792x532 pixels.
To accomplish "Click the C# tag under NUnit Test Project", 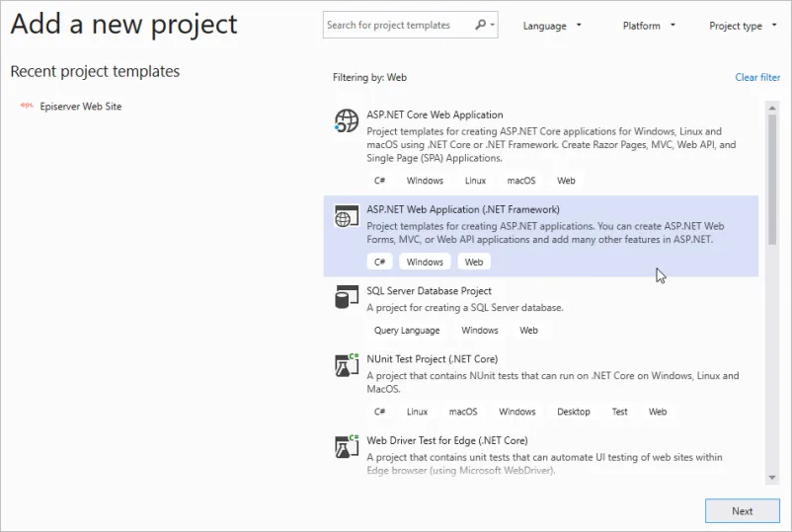I will (380, 412).
